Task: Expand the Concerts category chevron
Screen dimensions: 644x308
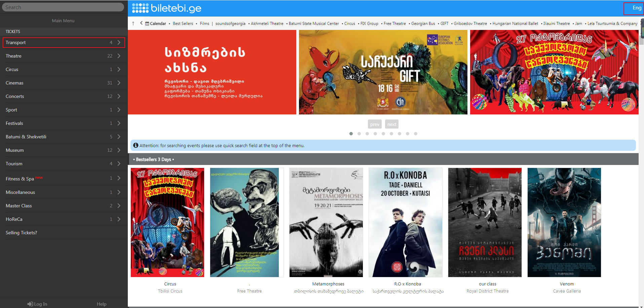Action: (119, 96)
